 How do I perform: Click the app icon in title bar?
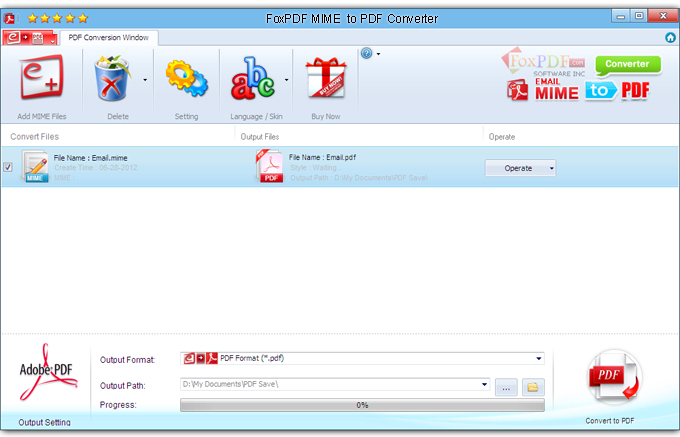point(9,19)
